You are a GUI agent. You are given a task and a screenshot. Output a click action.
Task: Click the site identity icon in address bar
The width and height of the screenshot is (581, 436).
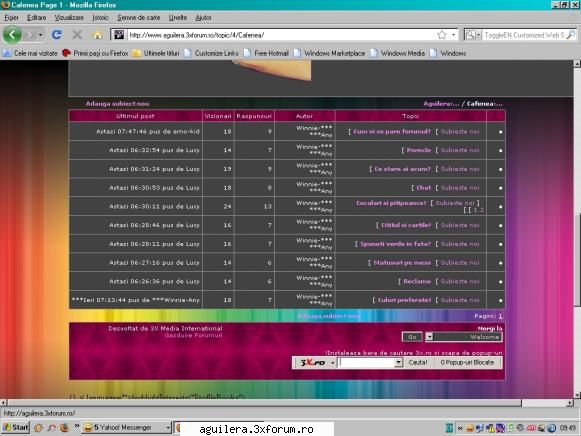[x=119, y=35]
